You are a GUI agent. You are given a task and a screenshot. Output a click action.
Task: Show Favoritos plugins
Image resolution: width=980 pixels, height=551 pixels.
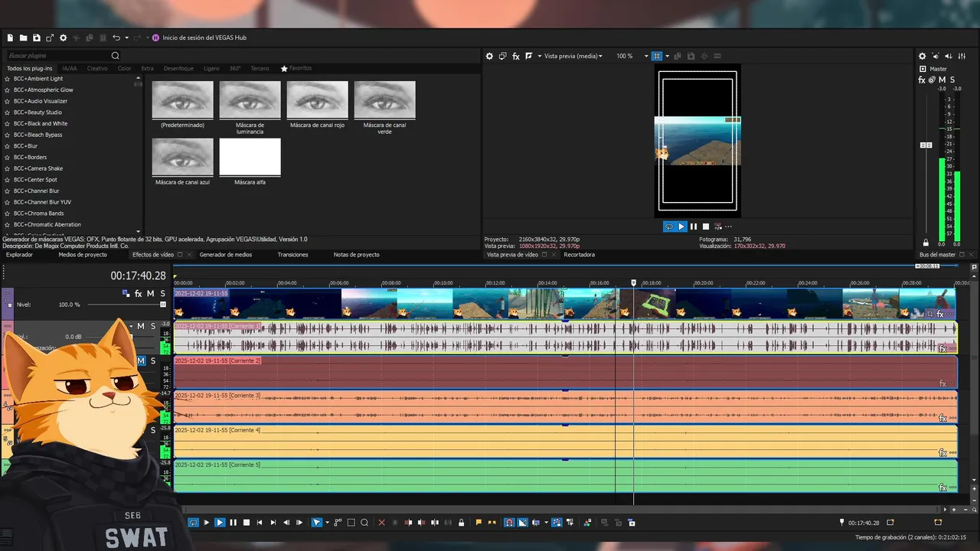coord(296,68)
